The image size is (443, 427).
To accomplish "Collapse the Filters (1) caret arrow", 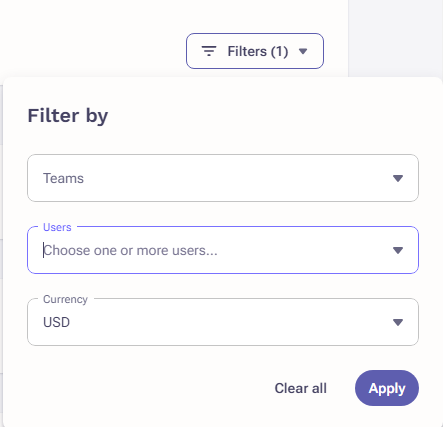I will [303, 51].
